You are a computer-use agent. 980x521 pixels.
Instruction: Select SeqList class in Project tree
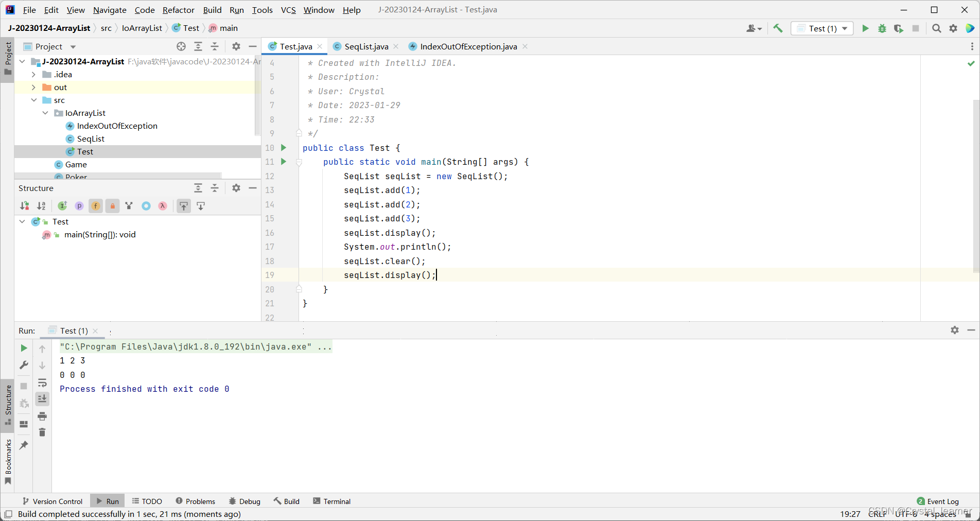pos(91,139)
